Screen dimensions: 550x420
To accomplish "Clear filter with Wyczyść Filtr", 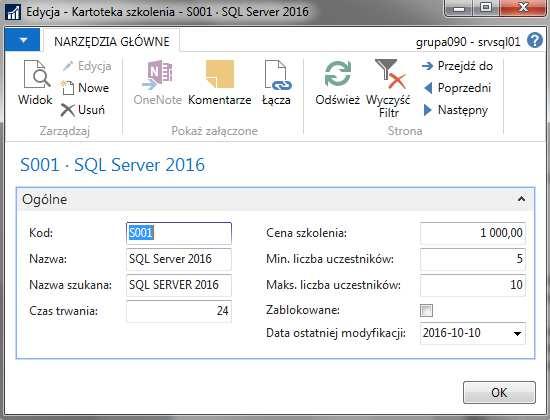I will [388, 88].
